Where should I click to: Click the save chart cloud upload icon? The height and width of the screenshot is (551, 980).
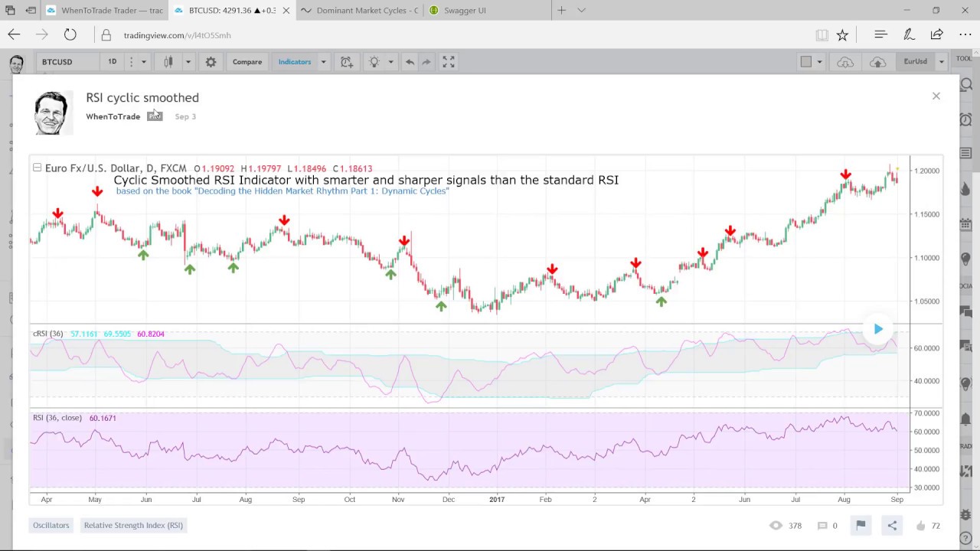pos(877,62)
